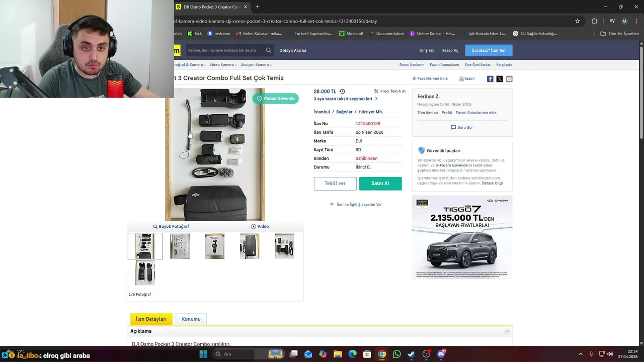Click the Büyük Fotoğraf link
The width and height of the screenshot is (644, 362).
[171, 226]
